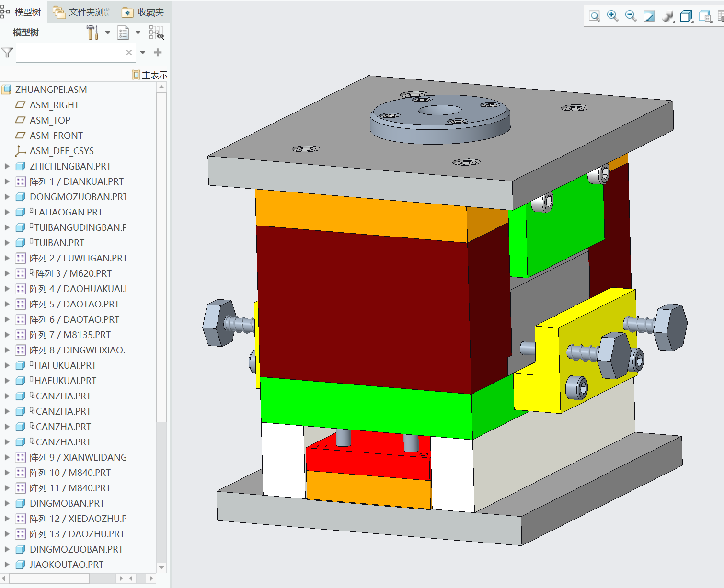Open the shaded display style icon
The width and height of the screenshot is (724, 588).
point(667,16)
